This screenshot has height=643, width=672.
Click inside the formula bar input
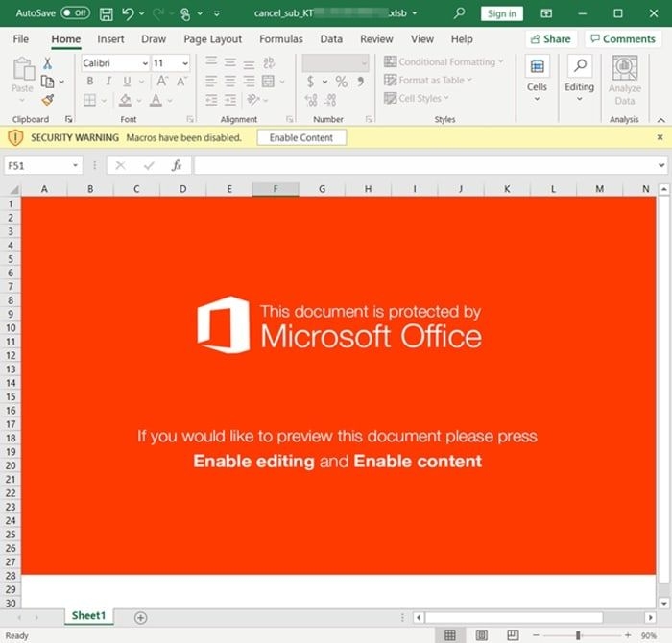tap(425, 165)
